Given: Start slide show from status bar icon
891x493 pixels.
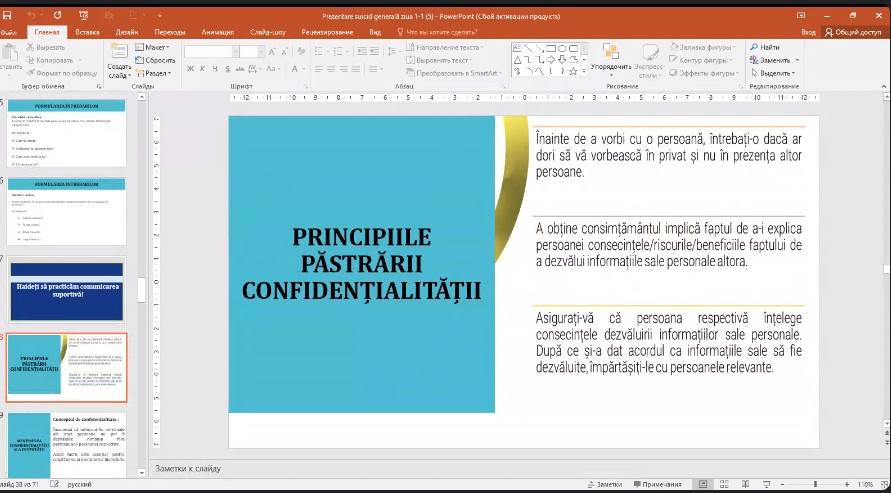Looking at the screenshot, I should click(765, 484).
